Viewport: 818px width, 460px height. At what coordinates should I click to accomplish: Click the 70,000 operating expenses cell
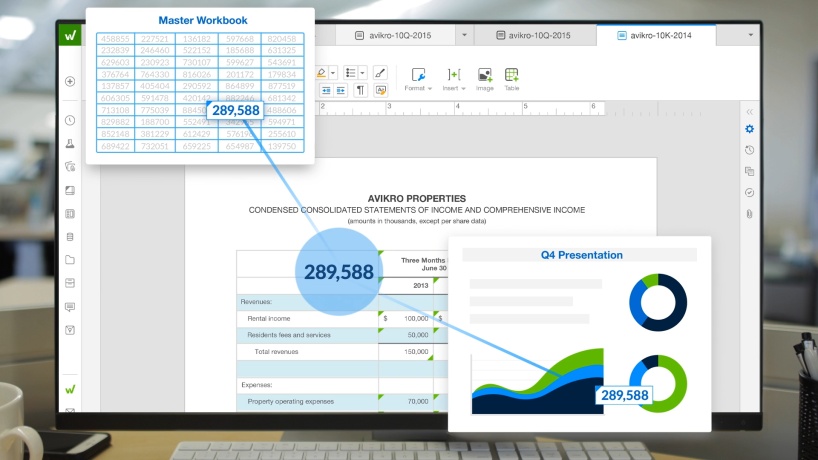click(x=406, y=402)
